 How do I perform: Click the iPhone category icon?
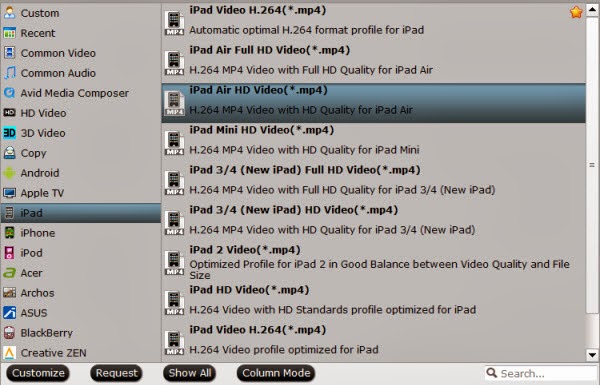[9, 233]
